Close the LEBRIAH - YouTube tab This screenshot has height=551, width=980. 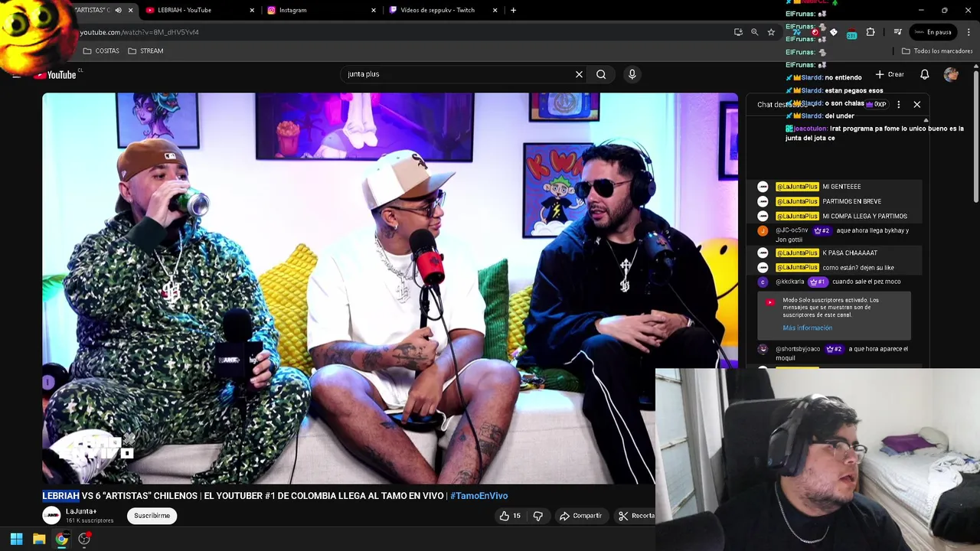tap(252, 10)
